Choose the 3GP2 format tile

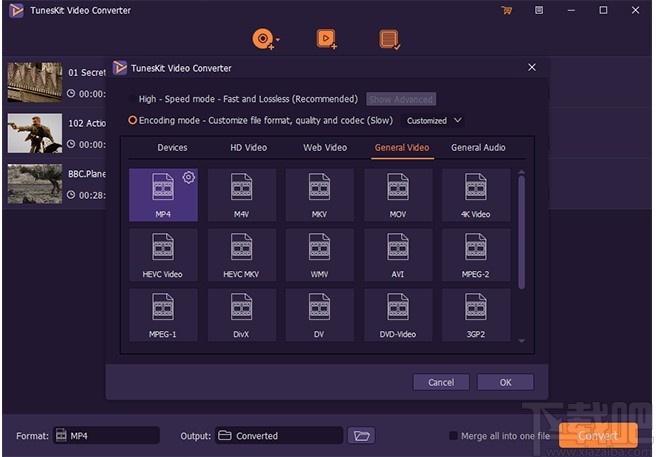(476, 315)
